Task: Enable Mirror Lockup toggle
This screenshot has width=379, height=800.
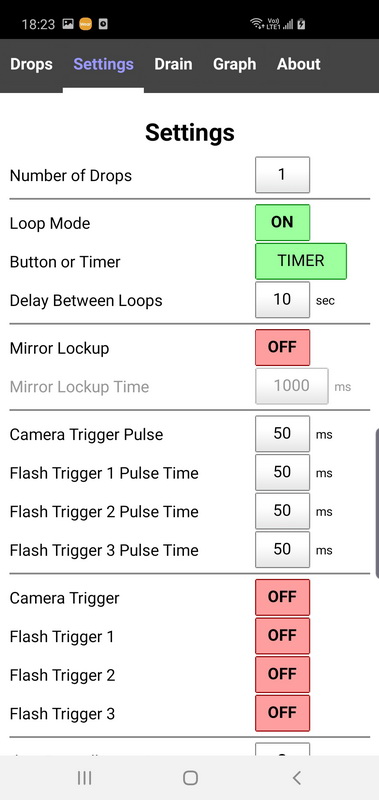Action: point(282,347)
